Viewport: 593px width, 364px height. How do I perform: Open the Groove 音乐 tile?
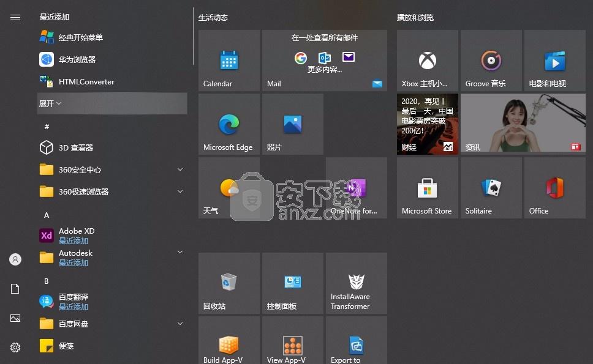point(491,61)
